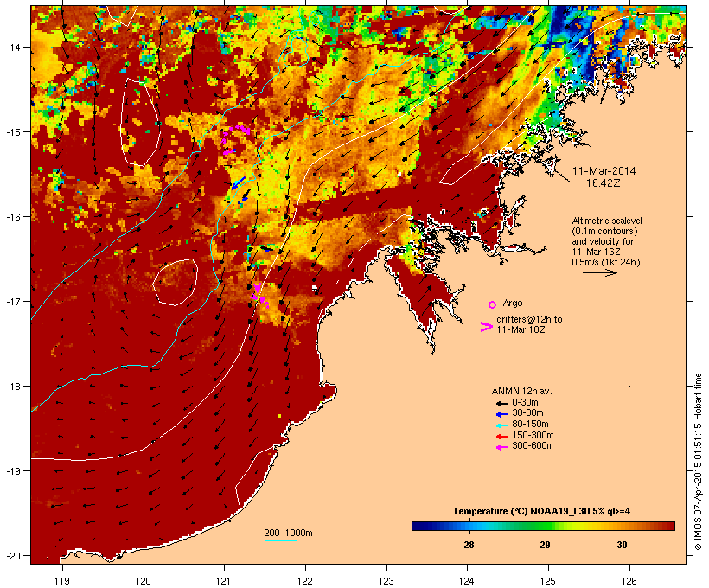Click the black 0-30m legend arrow

tap(501, 404)
